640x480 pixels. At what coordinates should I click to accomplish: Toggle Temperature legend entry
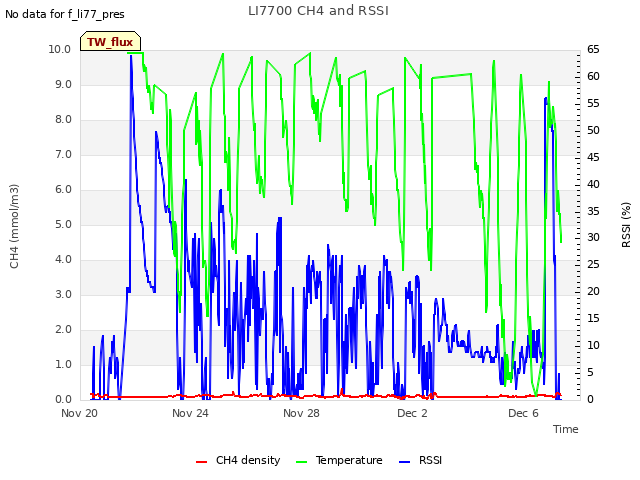pos(339,460)
